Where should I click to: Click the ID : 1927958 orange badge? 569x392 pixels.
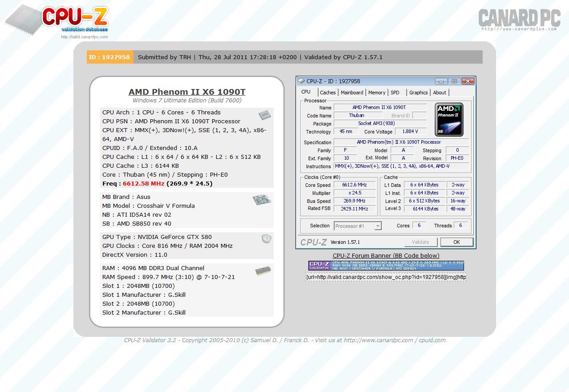(x=110, y=57)
